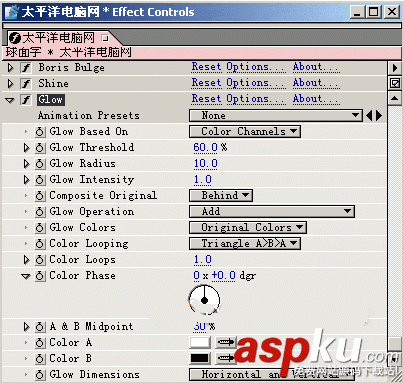Click the Color B black swatch
This screenshot has width=404, height=383.
tap(200, 358)
